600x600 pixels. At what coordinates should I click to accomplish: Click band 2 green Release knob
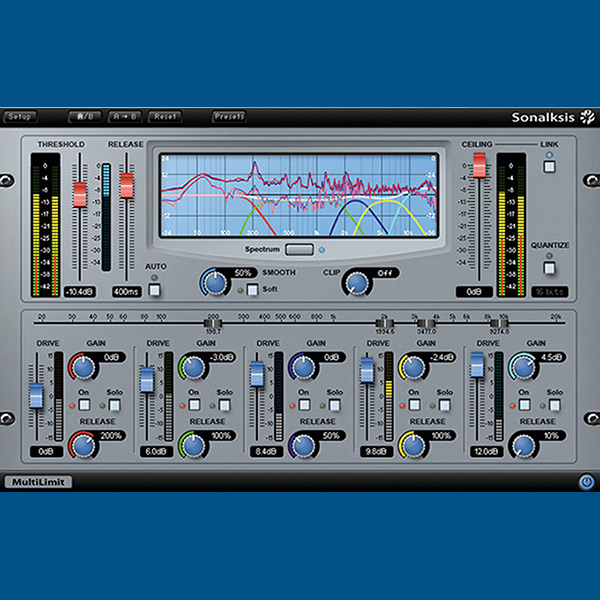(x=192, y=444)
